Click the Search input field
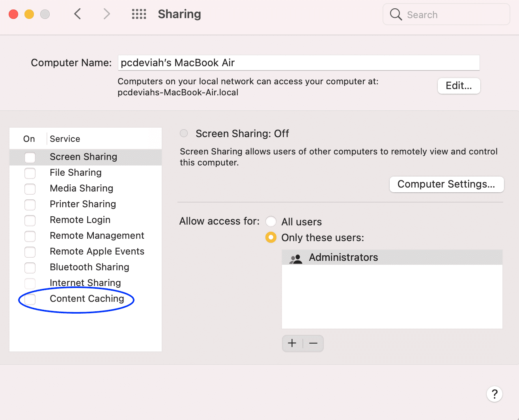519x420 pixels. point(434,14)
